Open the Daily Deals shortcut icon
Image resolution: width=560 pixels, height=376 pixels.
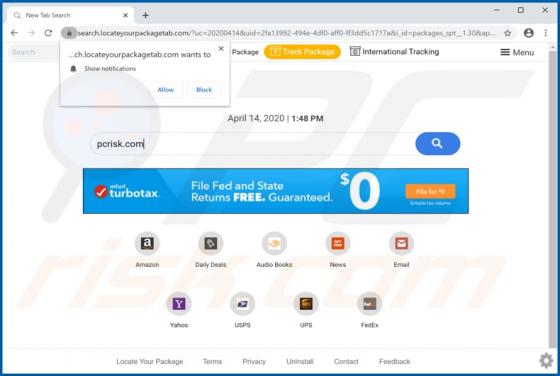210,243
